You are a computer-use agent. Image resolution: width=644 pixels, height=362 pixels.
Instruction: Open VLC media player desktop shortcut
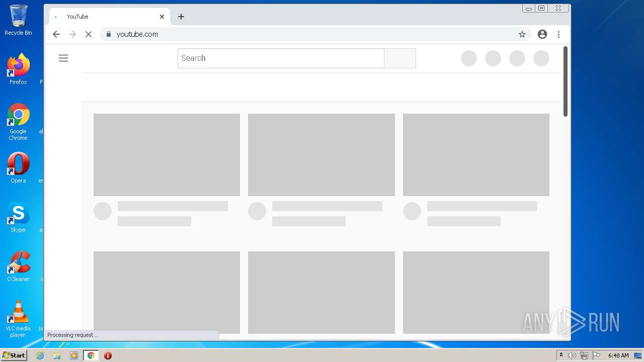pos(18,319)
